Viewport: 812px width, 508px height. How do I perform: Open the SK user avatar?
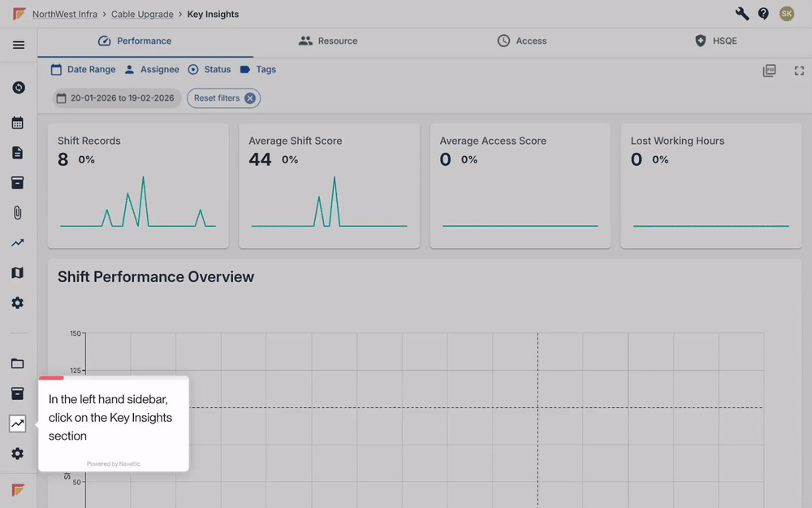pyautogui.click(x=787, y=14)
